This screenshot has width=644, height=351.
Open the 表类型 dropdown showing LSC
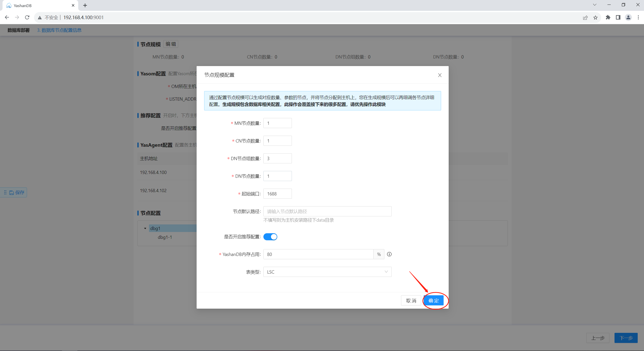pos(327,272)
